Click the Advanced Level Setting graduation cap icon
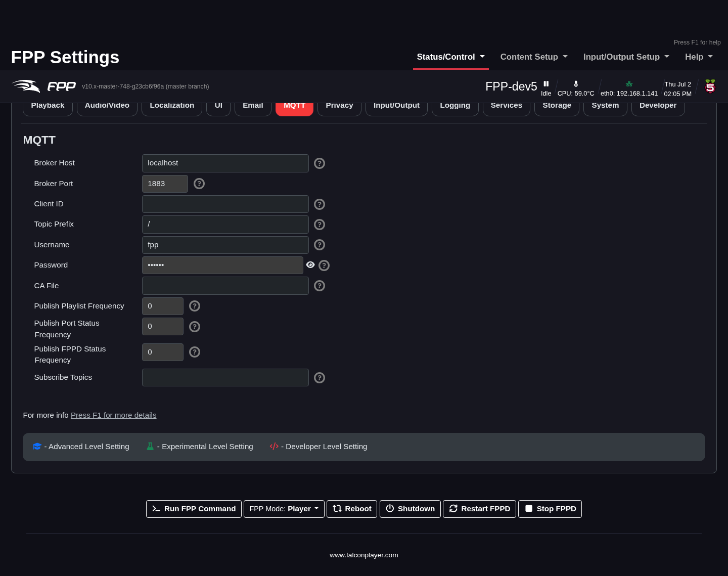The height and width of the screenshot is (576, 728). point(37,447)
